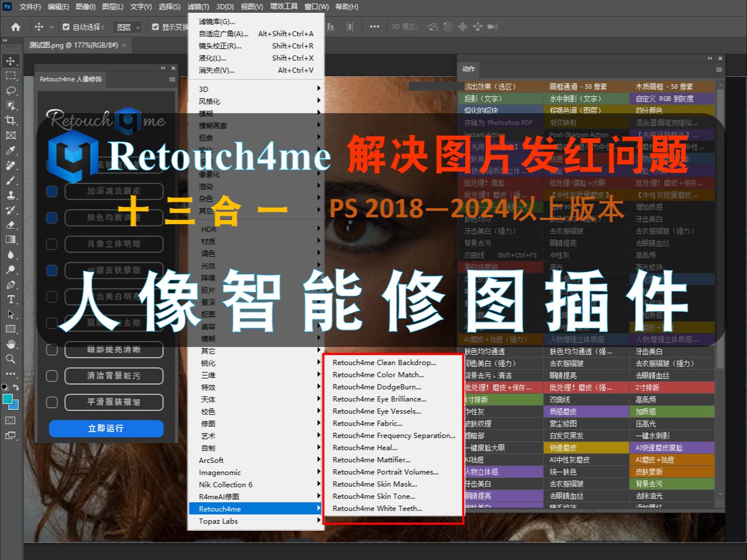
Task: Run the 皮肤蒙版 action button
Action: coord(672,472)
